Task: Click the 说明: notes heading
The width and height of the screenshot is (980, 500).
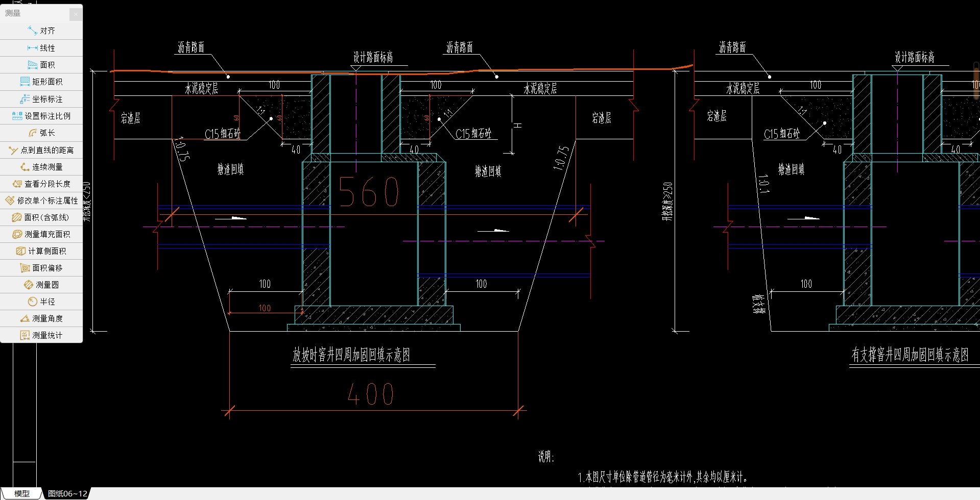Action: (x=546, y=457)
